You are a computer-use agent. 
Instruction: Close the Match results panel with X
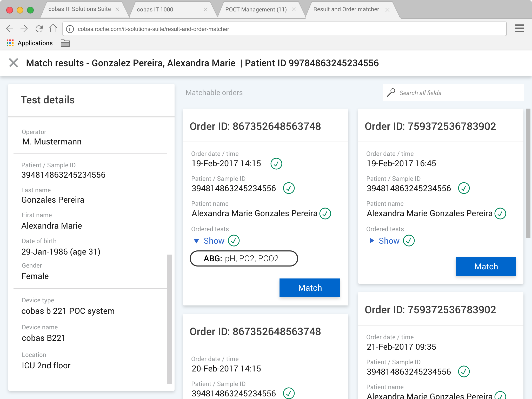(14, 63)
